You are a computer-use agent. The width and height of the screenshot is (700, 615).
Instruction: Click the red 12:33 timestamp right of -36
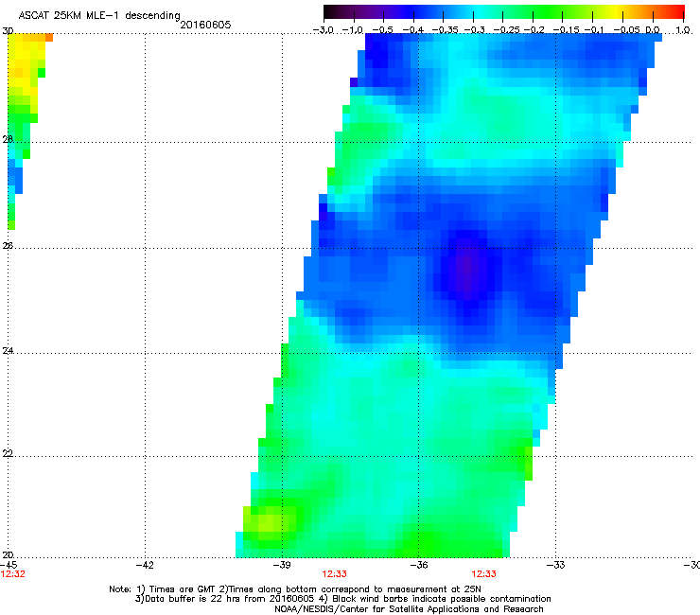tap(484, 574)
